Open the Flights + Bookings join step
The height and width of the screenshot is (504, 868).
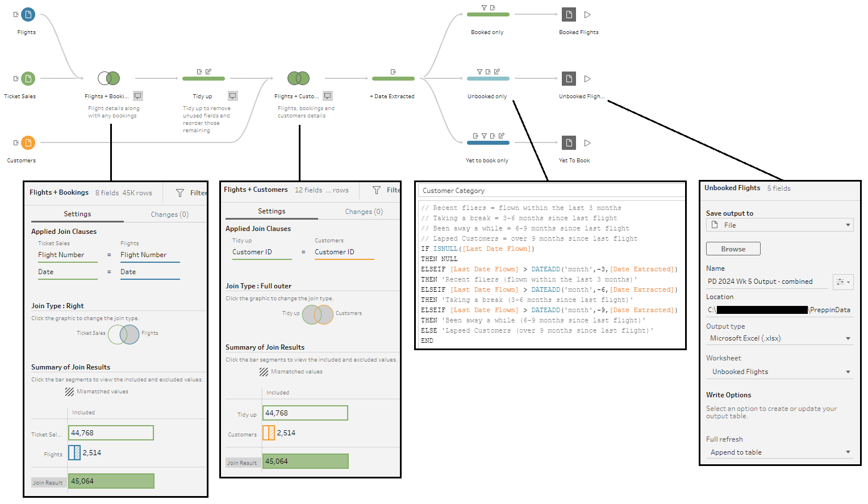[x=108, y=78]
